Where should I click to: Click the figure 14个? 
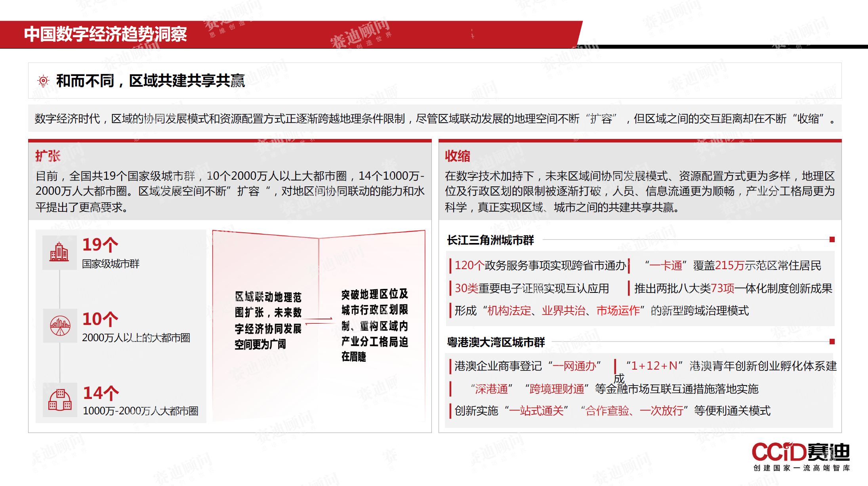[x=101, y=393]
